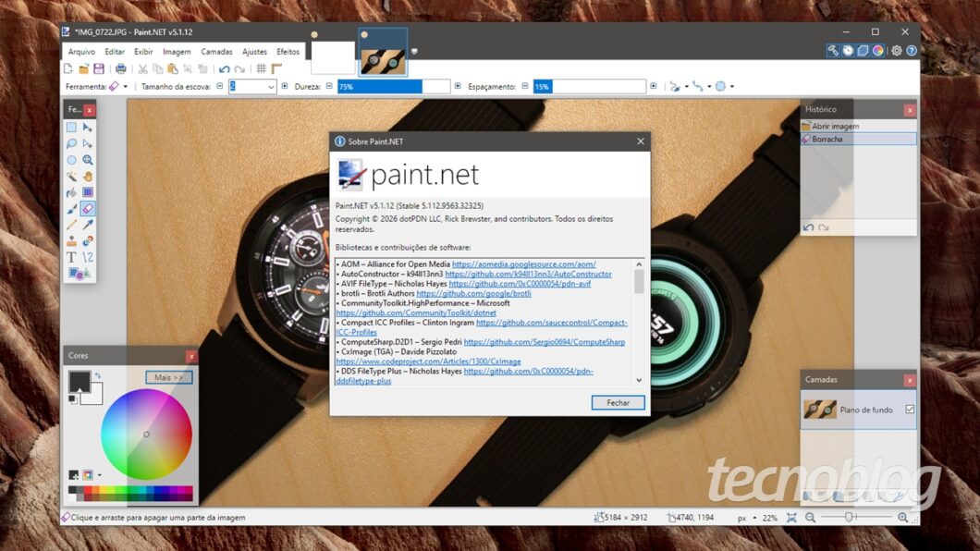Click the Undo arrow in main toolbar
Screen dimensions: 980x551
point(225,68)
